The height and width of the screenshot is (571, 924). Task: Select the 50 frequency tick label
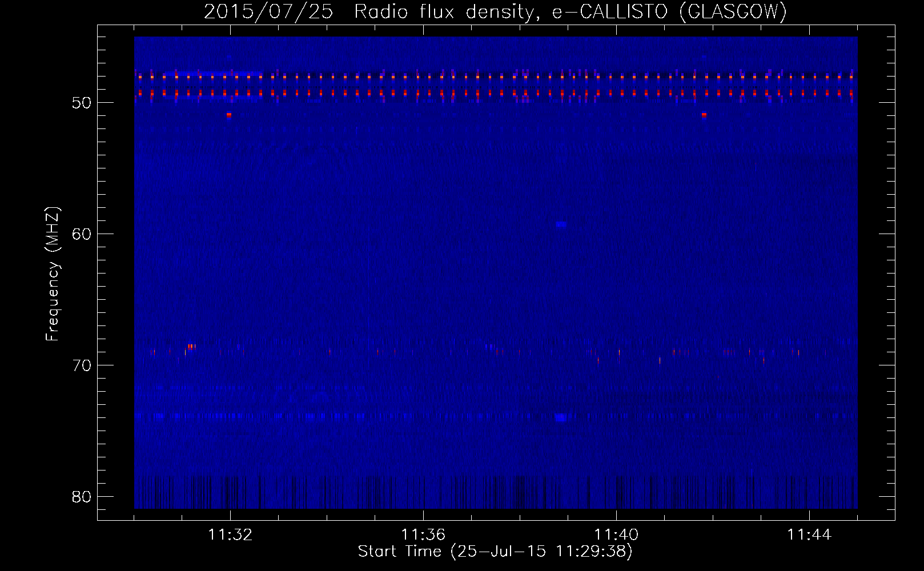tap(82, 103)
